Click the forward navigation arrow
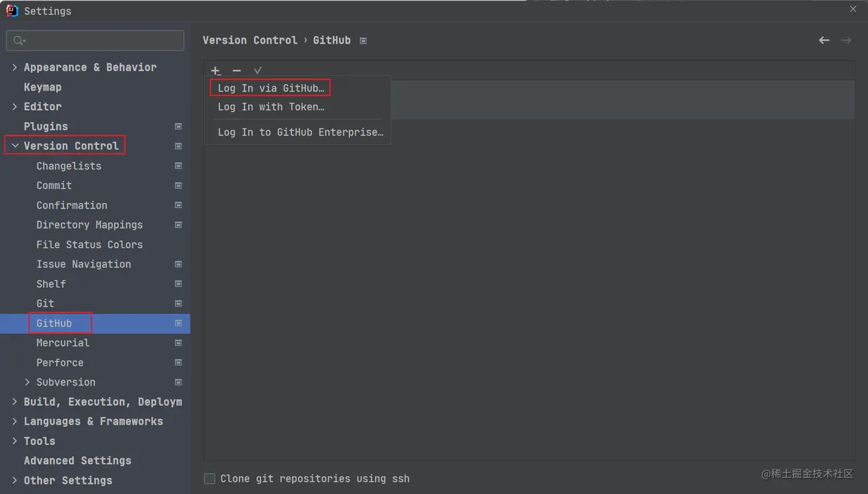Screen dimensions: 868x494 pos(846,40)
